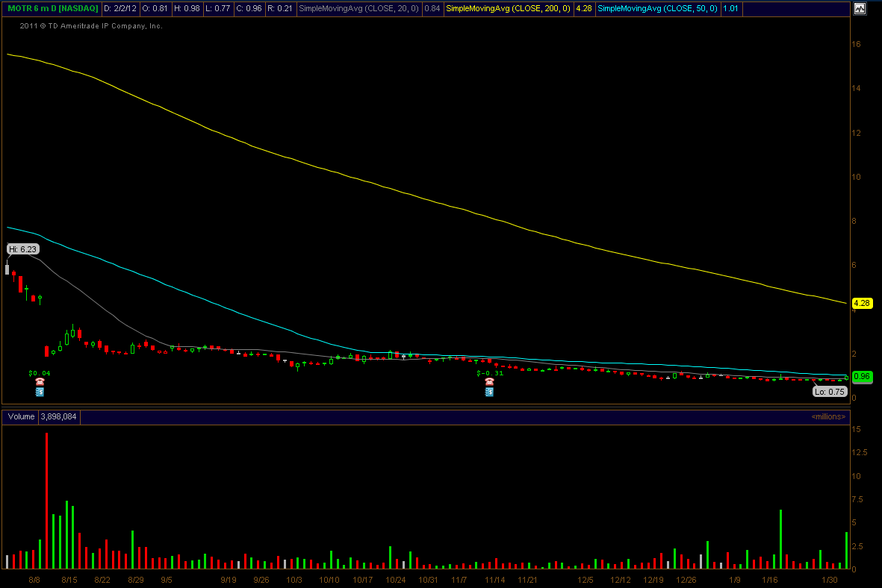Click the 16 label on the price axis

856,44
